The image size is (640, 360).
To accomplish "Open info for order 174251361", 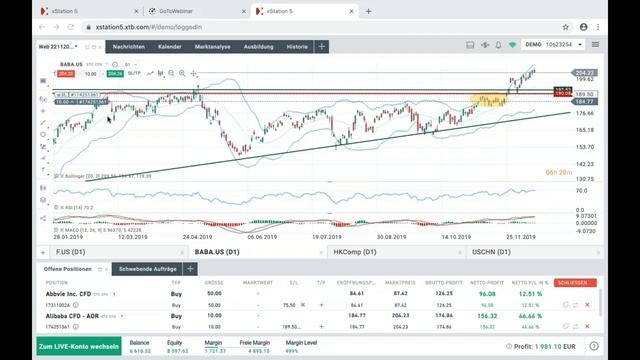I will pyautogui.click(x=76, y=327).
